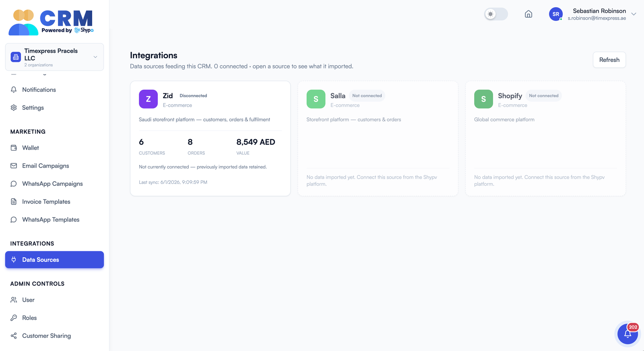Click the 8,549 AED value
Screen dimensions: 644x351
point(256,142)
